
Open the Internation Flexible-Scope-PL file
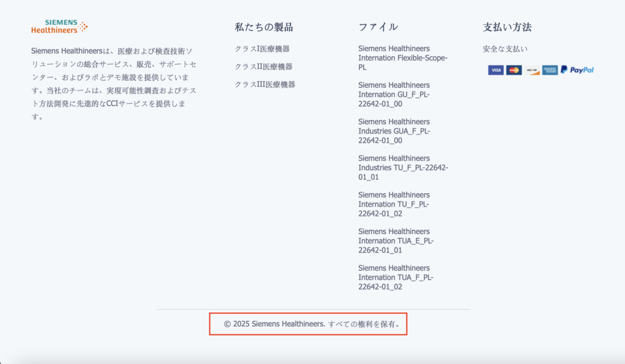(403, 58)
